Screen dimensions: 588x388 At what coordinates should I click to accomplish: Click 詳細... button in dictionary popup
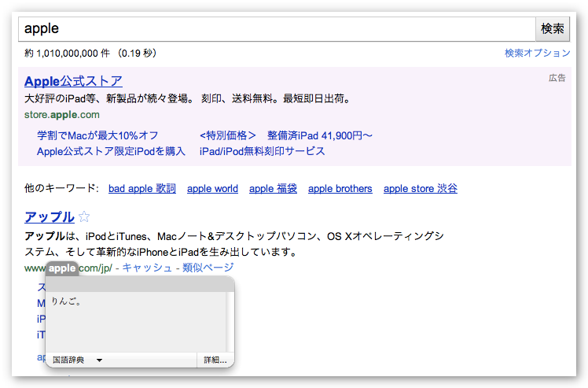[215, 360]
